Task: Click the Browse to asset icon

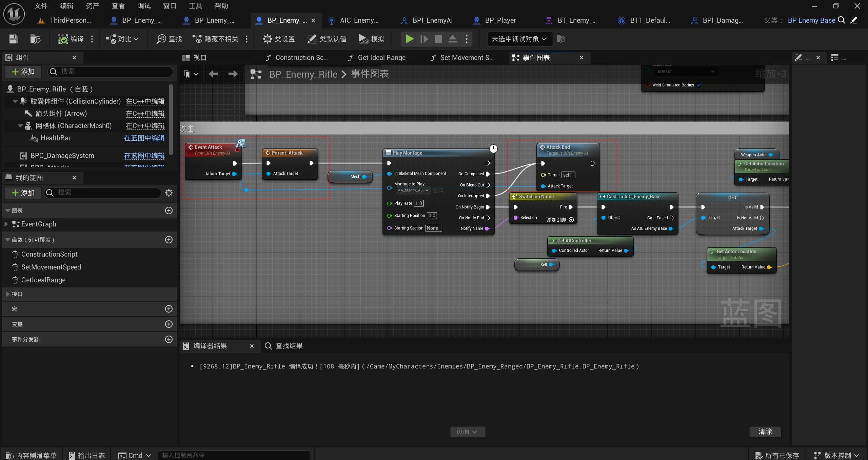Action: tap(35, 39)
